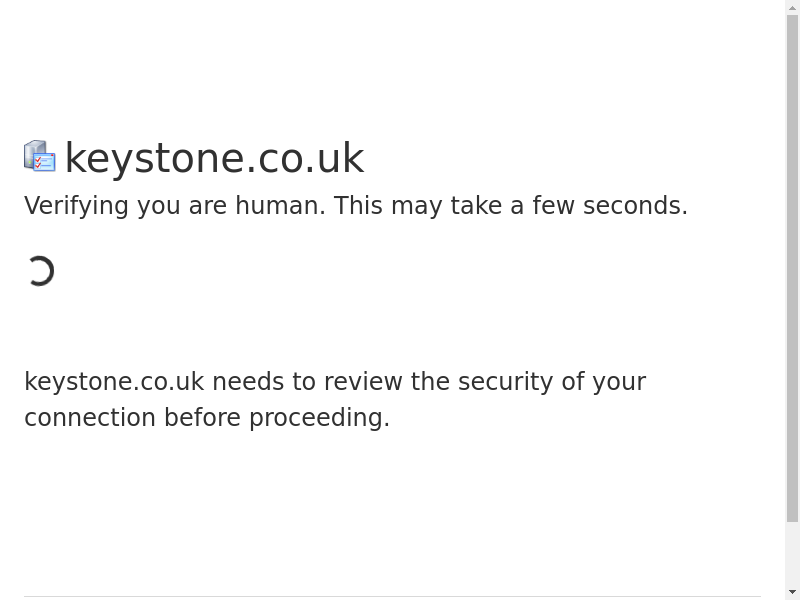This screenshot has width=800, height=600.
Task: Click the word "human" in the verification message
Action: pyautogui.click(x=279, y=206)
